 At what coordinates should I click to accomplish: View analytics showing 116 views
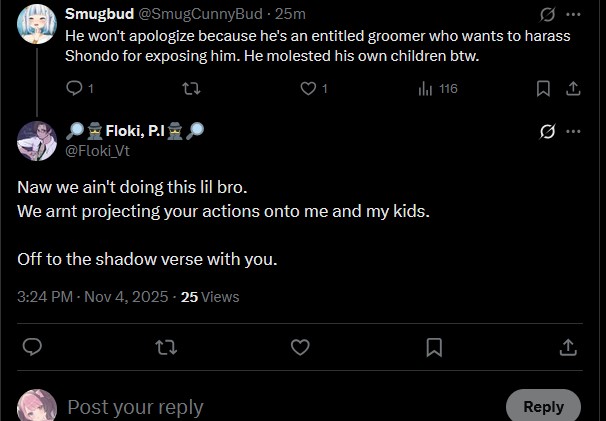(x=437, y=89)
